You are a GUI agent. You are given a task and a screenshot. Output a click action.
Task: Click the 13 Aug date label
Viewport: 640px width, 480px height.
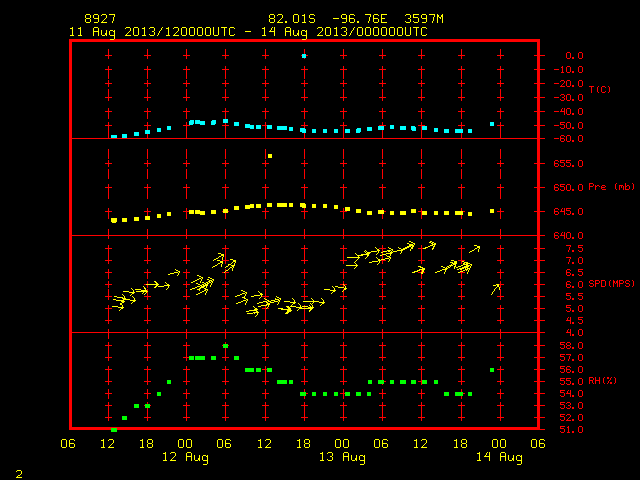[342, 457]
